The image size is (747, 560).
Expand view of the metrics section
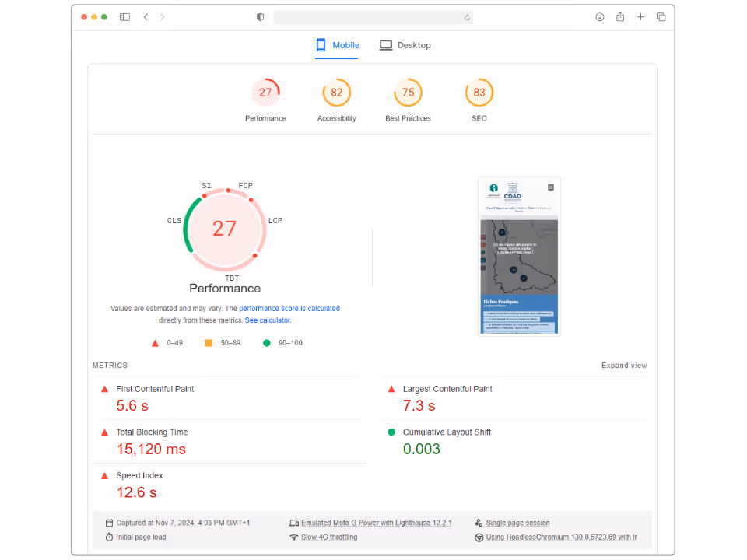(x=623, y=366)
